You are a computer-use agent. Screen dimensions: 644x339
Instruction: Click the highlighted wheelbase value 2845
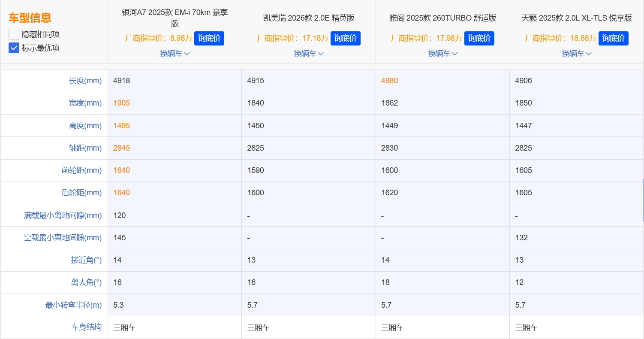pos(121,148)
